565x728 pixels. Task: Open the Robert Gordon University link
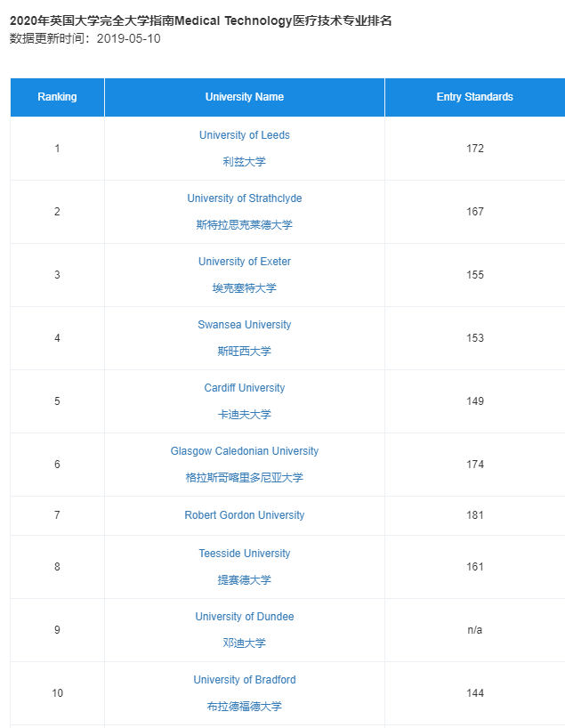[x=244, y=515]
